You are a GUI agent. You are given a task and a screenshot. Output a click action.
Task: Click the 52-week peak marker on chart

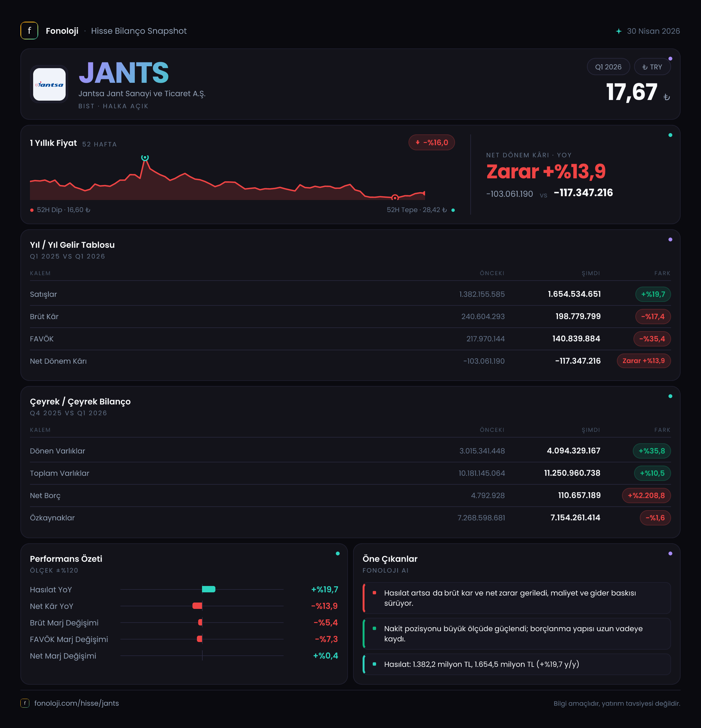click(x=145, y=158)
